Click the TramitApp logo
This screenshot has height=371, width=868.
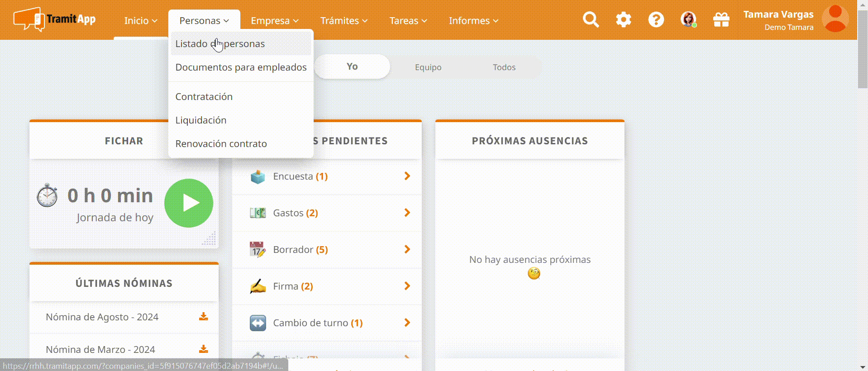click(55, 19)
